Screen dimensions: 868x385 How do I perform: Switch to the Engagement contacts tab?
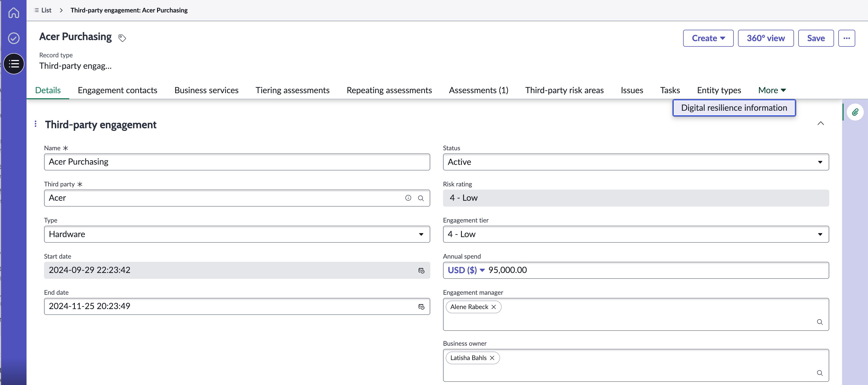(118, 90)
